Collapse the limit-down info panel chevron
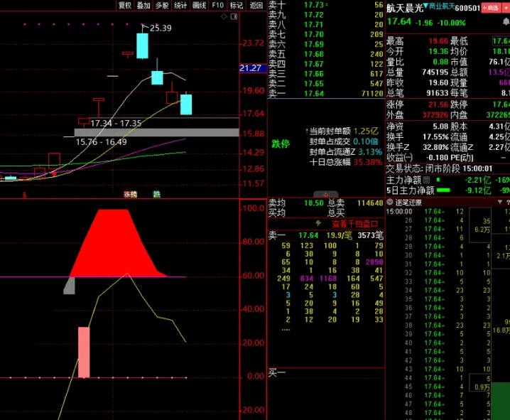510x420 pixels. pyautogui.click(x=325, y=194)
